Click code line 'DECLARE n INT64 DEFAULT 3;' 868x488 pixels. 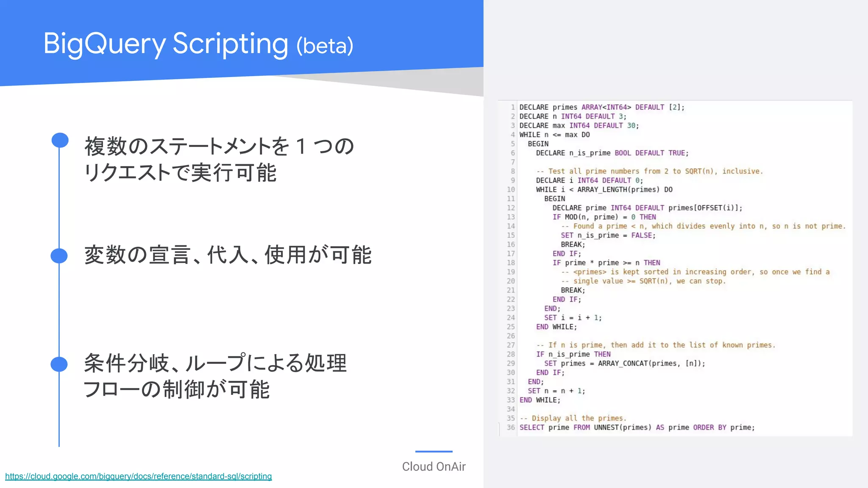coord(573,116)
